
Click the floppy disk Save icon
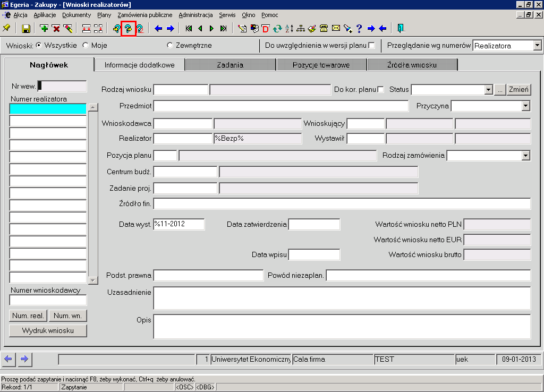pyautogui.click(x=26, y=29)
